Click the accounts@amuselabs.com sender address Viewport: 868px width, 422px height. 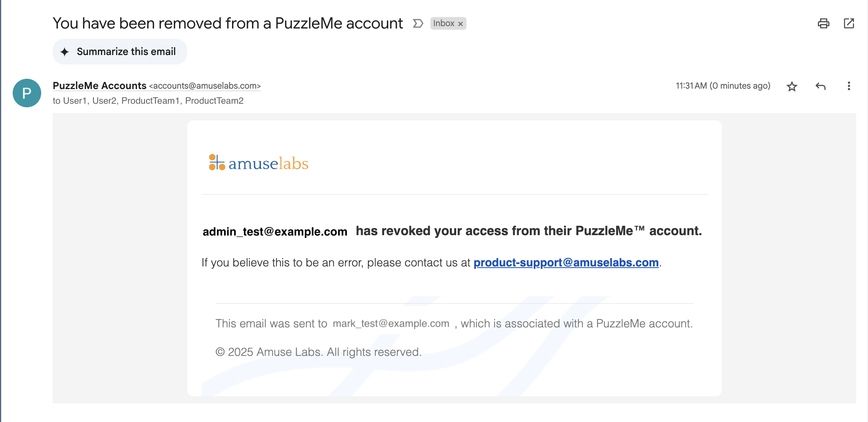[x=205, y=86]
